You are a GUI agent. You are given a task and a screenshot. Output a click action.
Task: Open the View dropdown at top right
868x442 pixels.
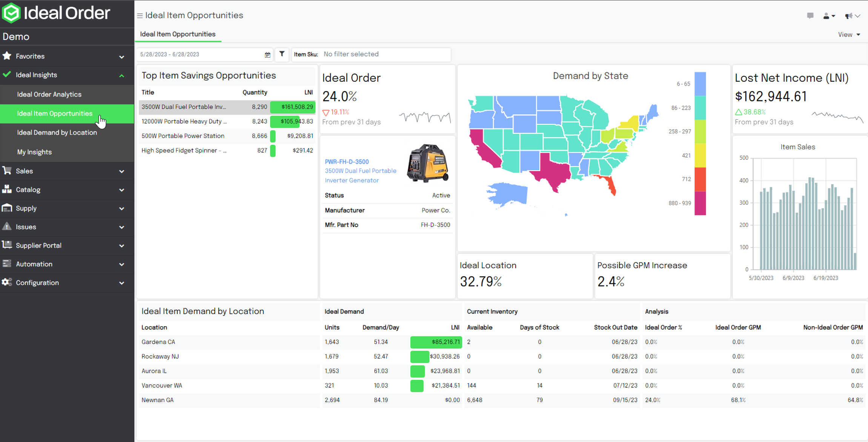coord(849,34)
